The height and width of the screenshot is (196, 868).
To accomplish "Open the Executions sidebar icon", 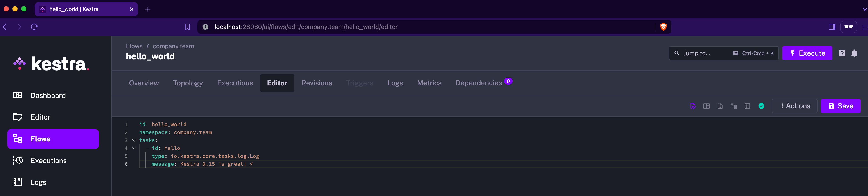I will (x=18, y=160).
